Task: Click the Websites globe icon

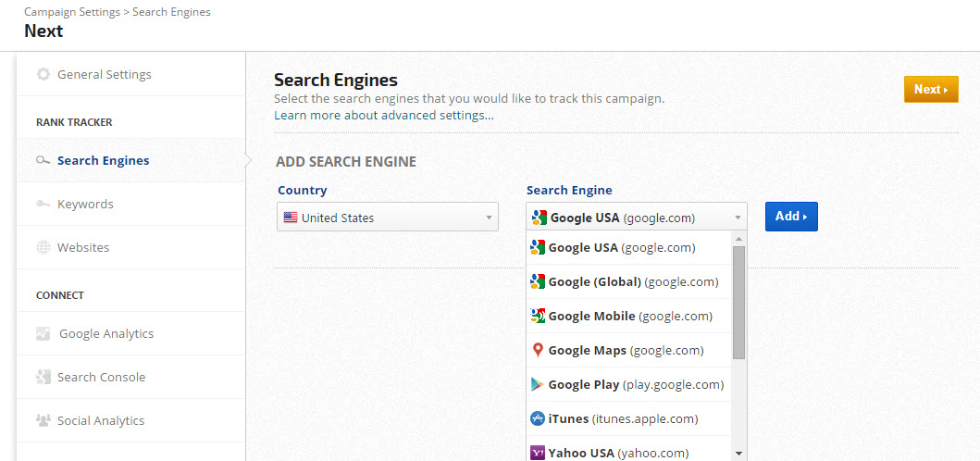Action: point(43,248)
